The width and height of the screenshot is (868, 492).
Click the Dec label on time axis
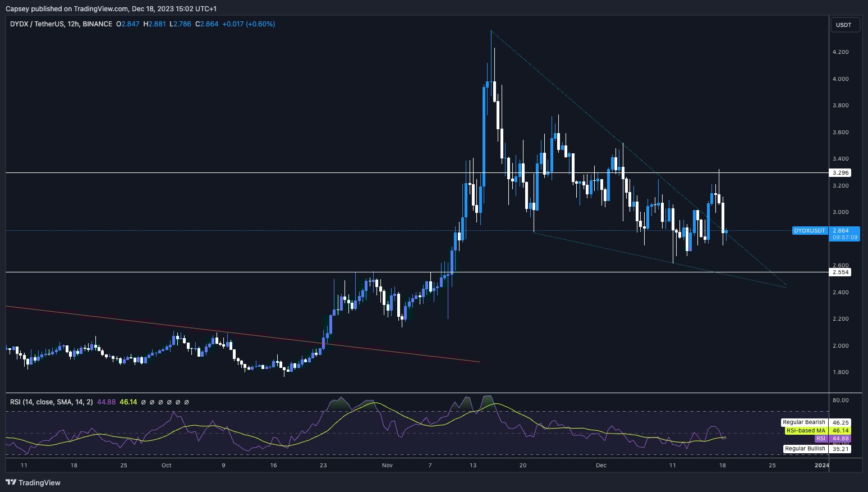[601, 466]
